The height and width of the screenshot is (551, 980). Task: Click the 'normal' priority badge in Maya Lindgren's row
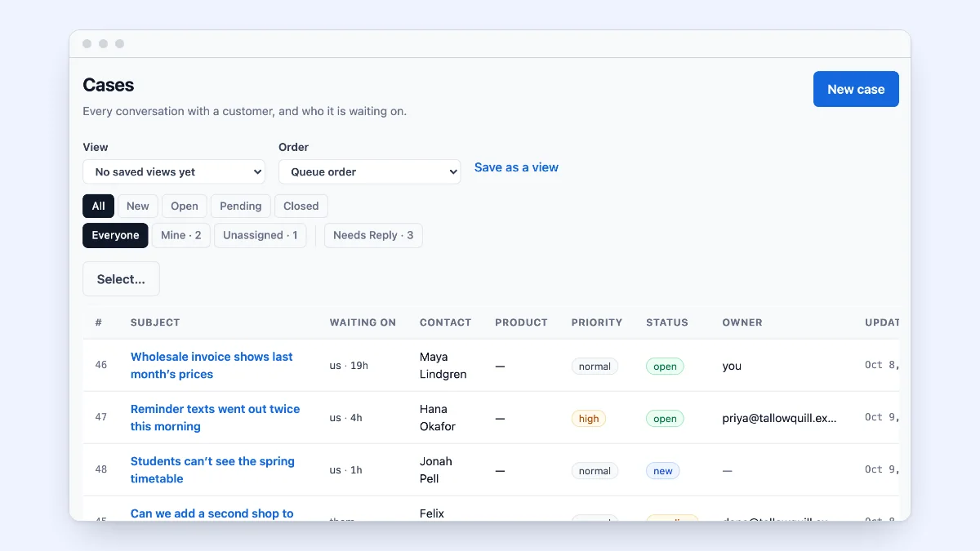(595, 367)
